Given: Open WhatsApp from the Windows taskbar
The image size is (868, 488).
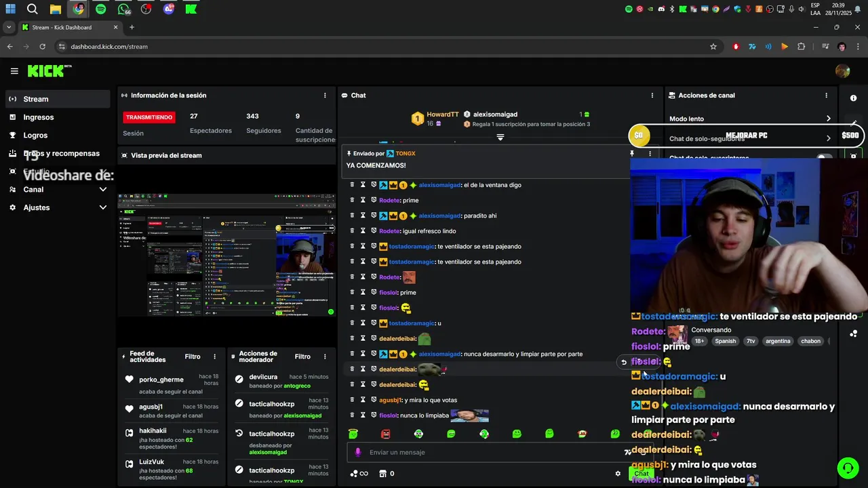Looking at the screenshot, I should click(123, 9).
